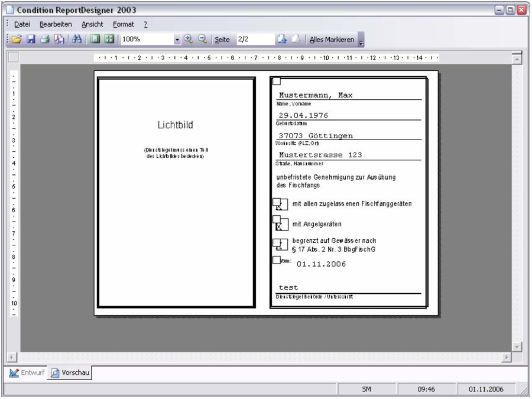Click the print icon in toolbar
532x399 pixels.
coord(45,40)
